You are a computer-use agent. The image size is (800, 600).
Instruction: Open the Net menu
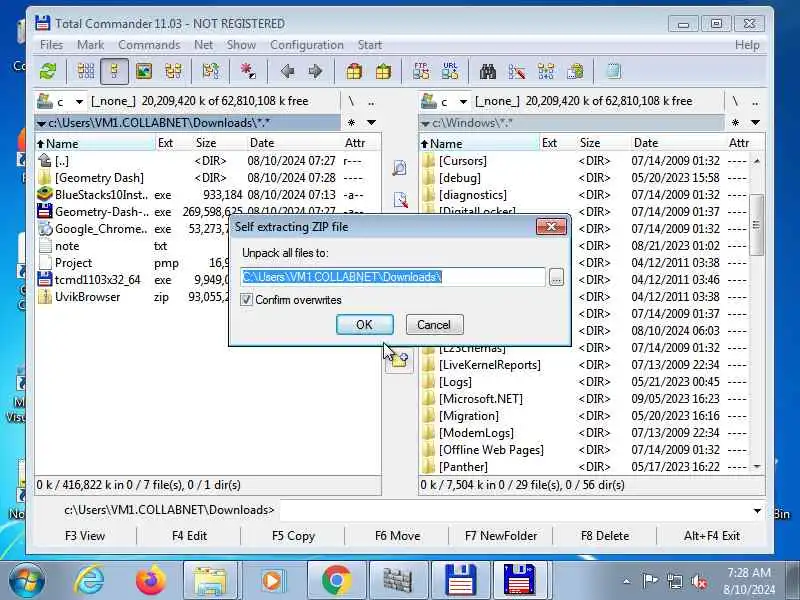coord(203,45)
